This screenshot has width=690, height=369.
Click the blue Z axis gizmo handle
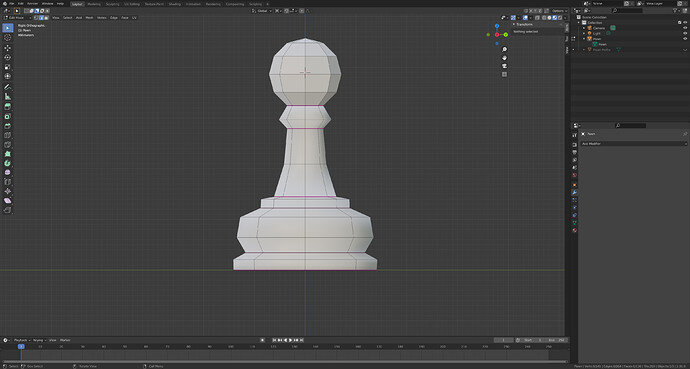497,26
